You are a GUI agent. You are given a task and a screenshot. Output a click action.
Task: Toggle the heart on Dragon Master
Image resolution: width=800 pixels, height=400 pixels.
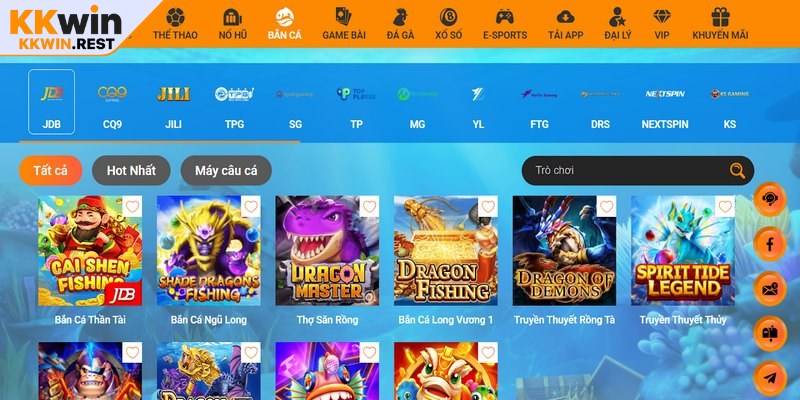point(369,207)
